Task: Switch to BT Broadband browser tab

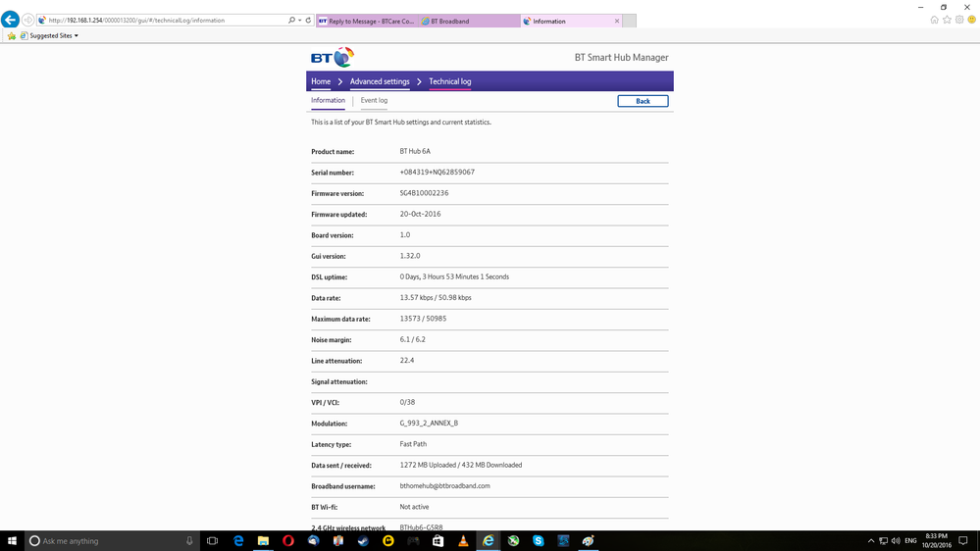Action: coord(469,22)
